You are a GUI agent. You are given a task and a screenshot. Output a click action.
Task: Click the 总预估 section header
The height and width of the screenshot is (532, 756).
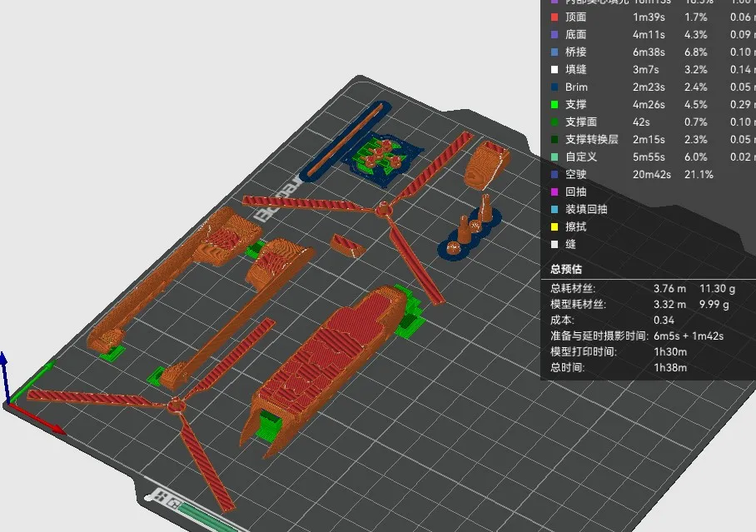click(566, 269)
